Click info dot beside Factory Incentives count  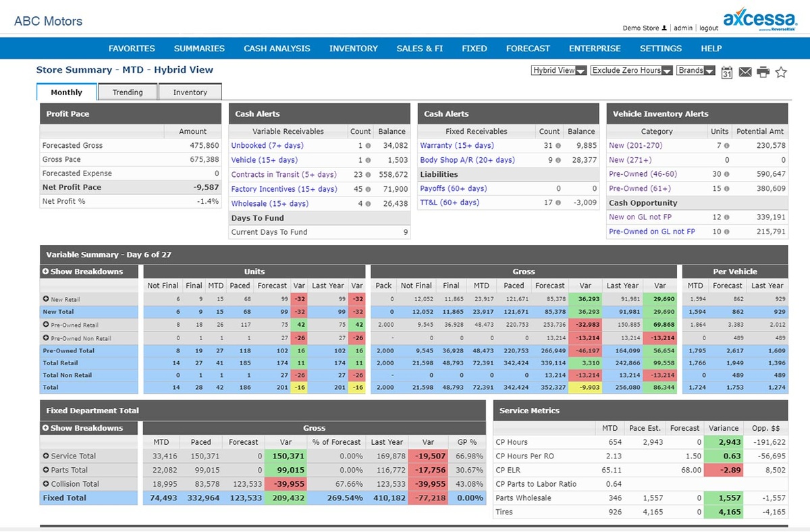coord(368,190)
